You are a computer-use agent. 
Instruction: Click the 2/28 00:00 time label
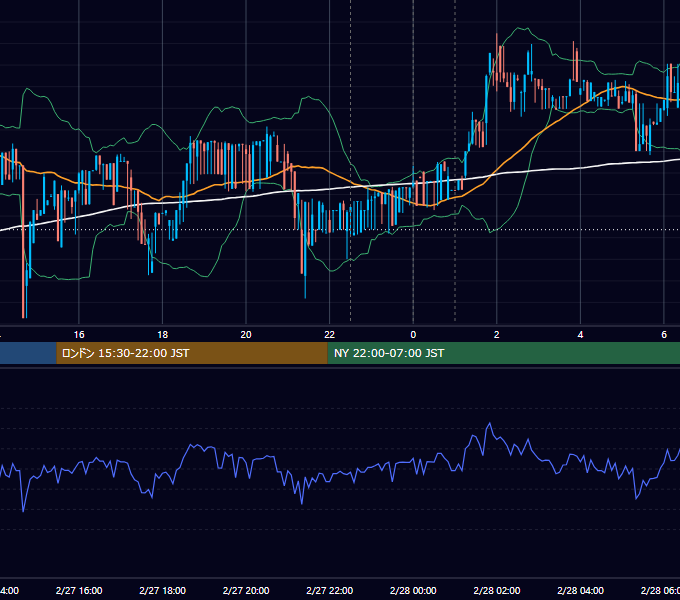(413, 590)
